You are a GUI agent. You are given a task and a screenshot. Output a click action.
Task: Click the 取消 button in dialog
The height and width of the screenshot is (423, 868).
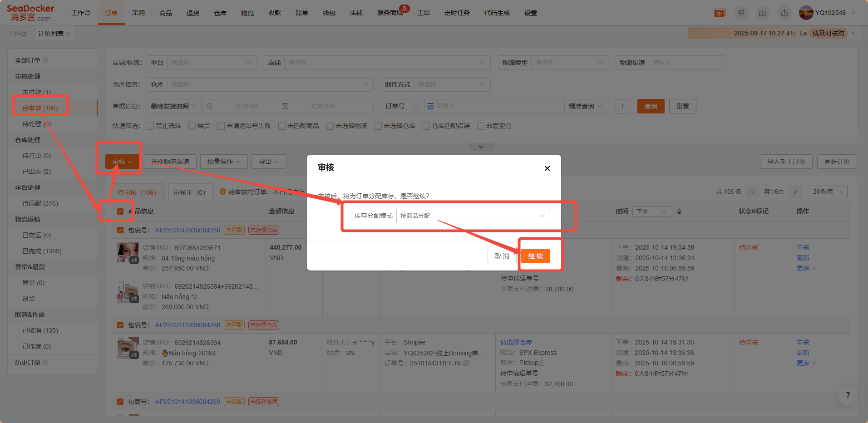pos(502,256)
